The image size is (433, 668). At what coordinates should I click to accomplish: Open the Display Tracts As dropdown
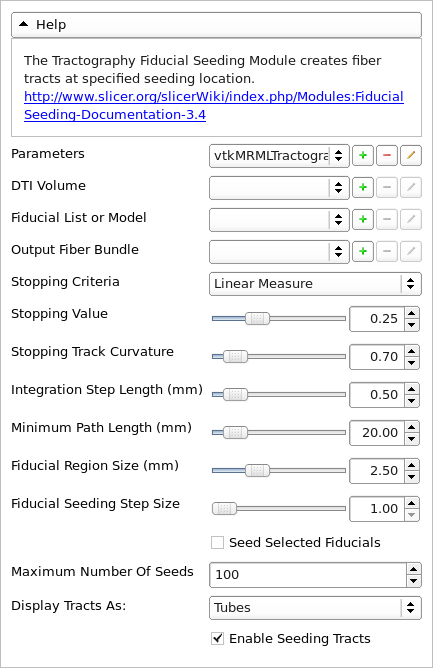[x=315, y=608]
